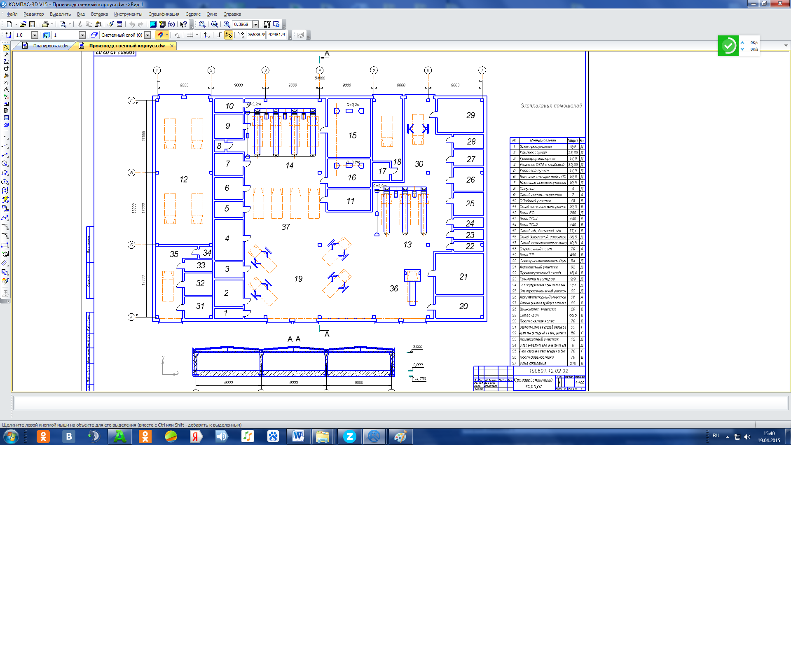Click the volume icon in system tray

[747, 436]
